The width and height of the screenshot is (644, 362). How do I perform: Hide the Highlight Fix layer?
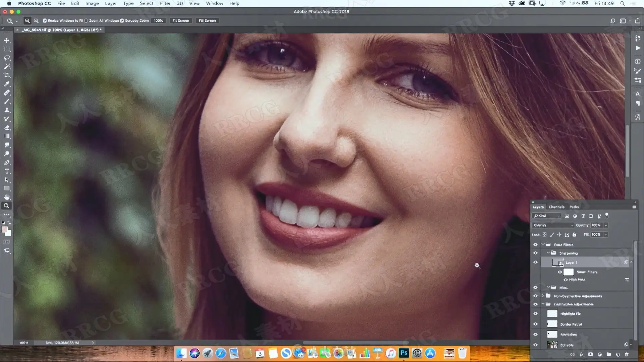click(535, 314)
